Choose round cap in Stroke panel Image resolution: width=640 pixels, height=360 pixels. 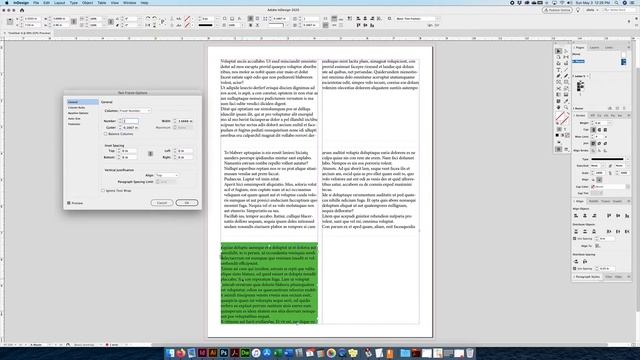pyautogui.click(x=599, y=129)
